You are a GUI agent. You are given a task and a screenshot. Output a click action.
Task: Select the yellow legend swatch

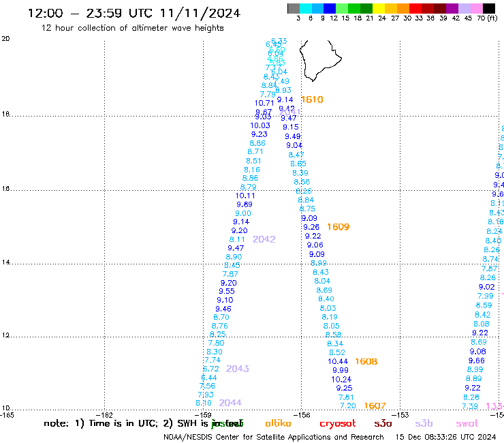tap(379, 8)
